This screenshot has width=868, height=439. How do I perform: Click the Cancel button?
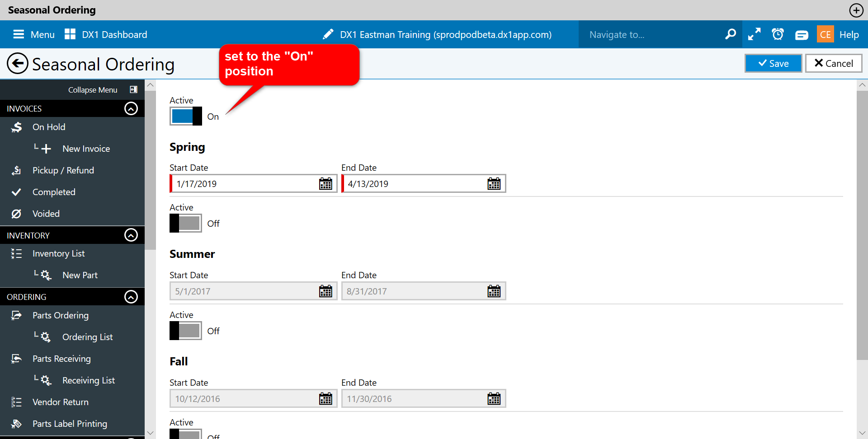tap(834, 63)
